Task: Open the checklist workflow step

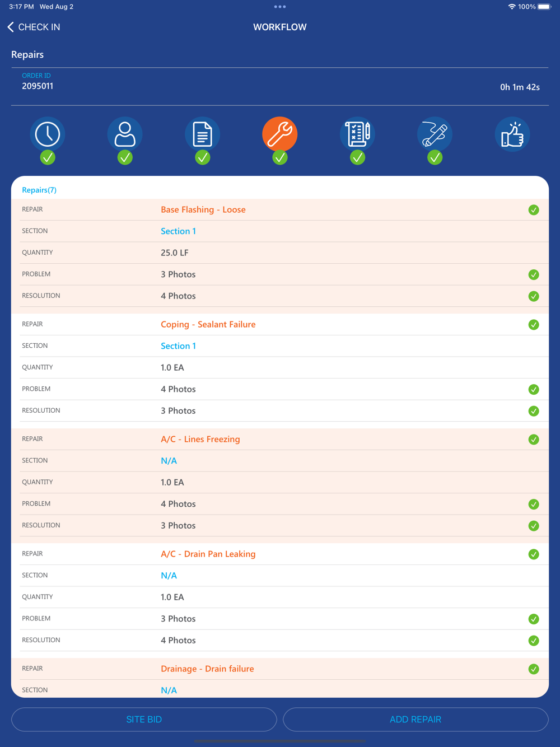Action: [357, 134]
